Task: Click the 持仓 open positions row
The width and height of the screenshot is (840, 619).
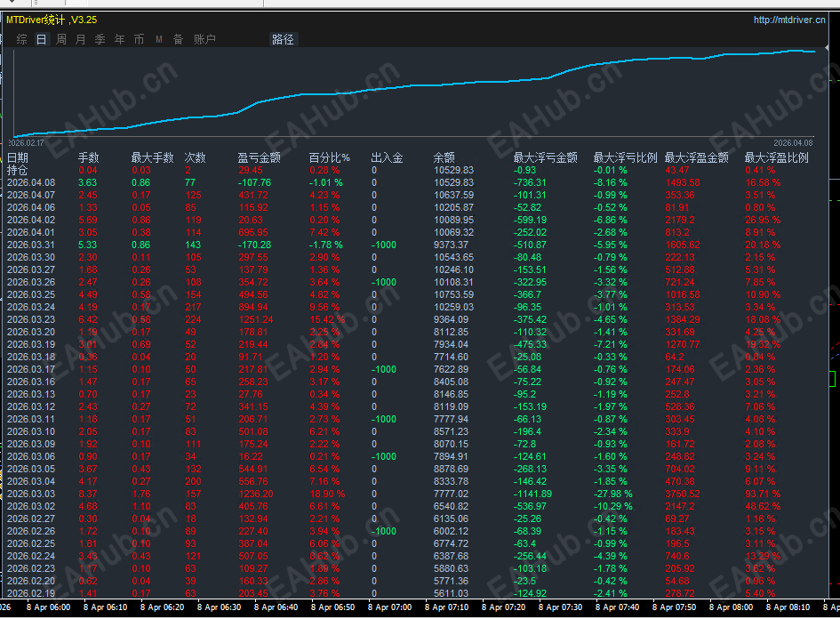Action: click(18, 170)
